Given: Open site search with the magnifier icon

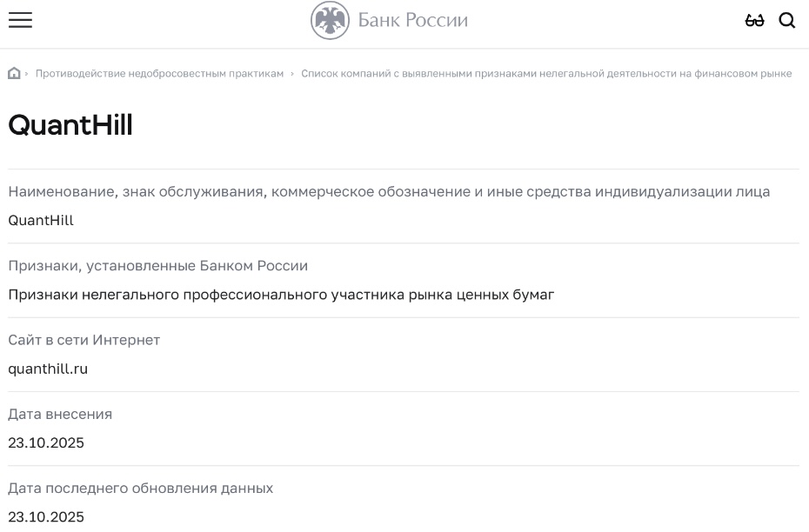Looking at the screenshot, I should coord(787,20).
